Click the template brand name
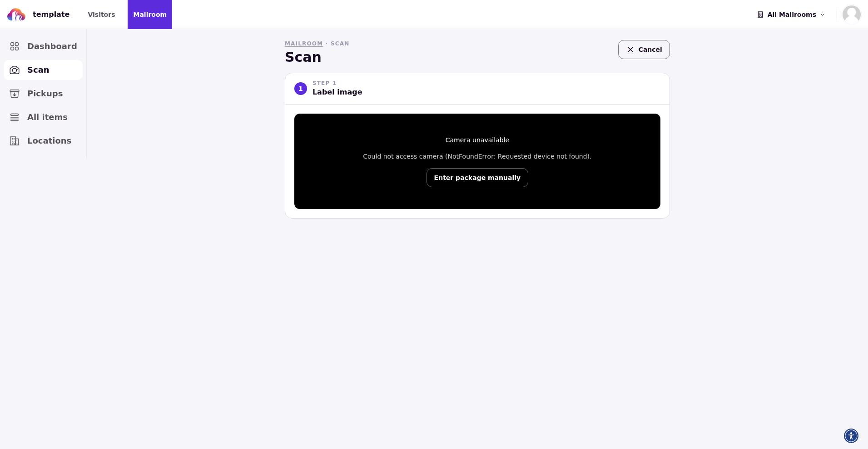Viewport: 868px width, 449px height. pyautogui.click(x=51, y=15)
